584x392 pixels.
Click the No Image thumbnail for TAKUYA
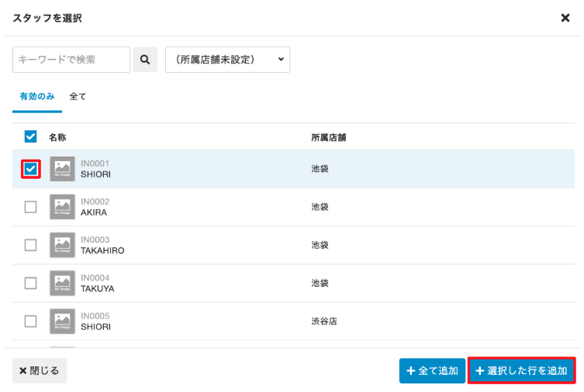(62, 283)
